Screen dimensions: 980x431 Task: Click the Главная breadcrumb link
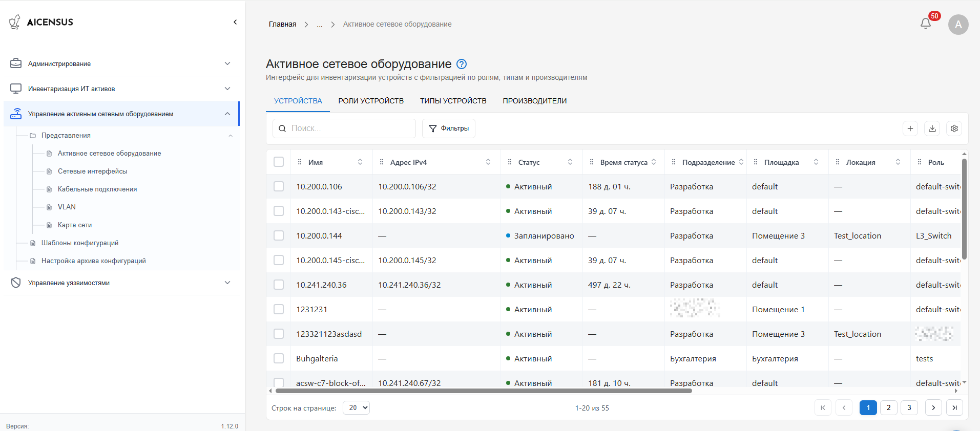click(x=282, y=24)
